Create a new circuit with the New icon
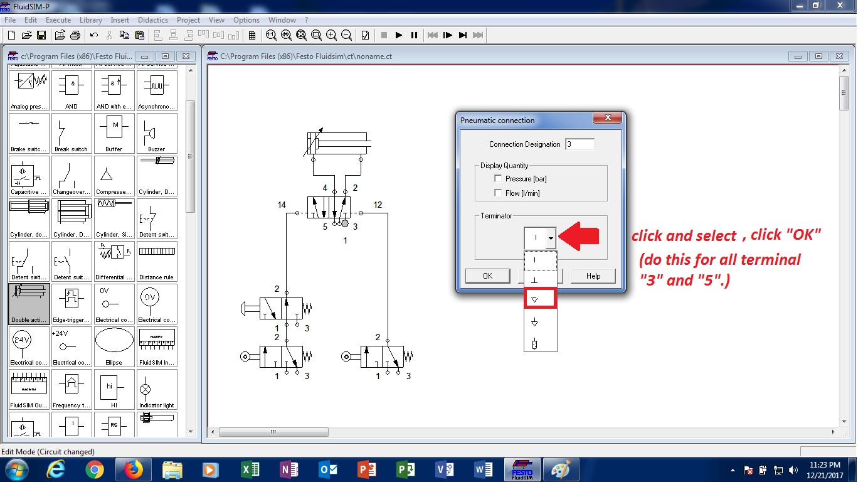Viewport: 868px width, 482px height. click(11, 35)
